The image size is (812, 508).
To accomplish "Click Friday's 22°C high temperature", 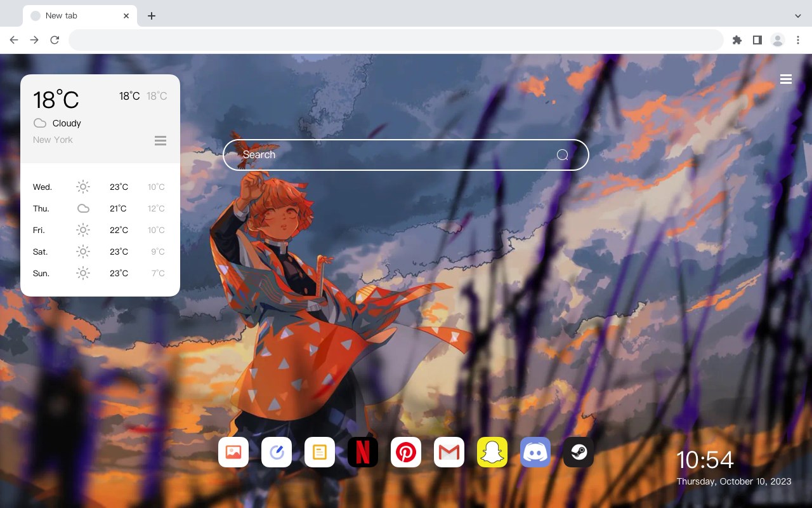I will (x=119, y=230).
